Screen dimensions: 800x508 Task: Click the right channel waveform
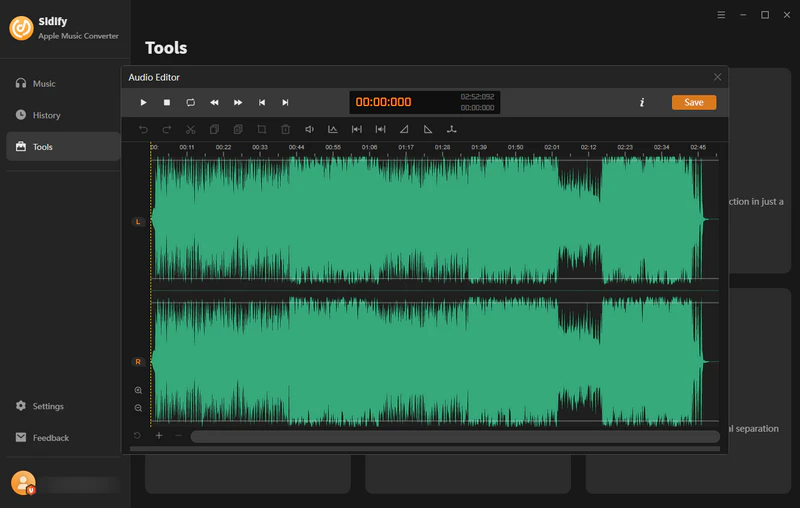pos(435,362)
